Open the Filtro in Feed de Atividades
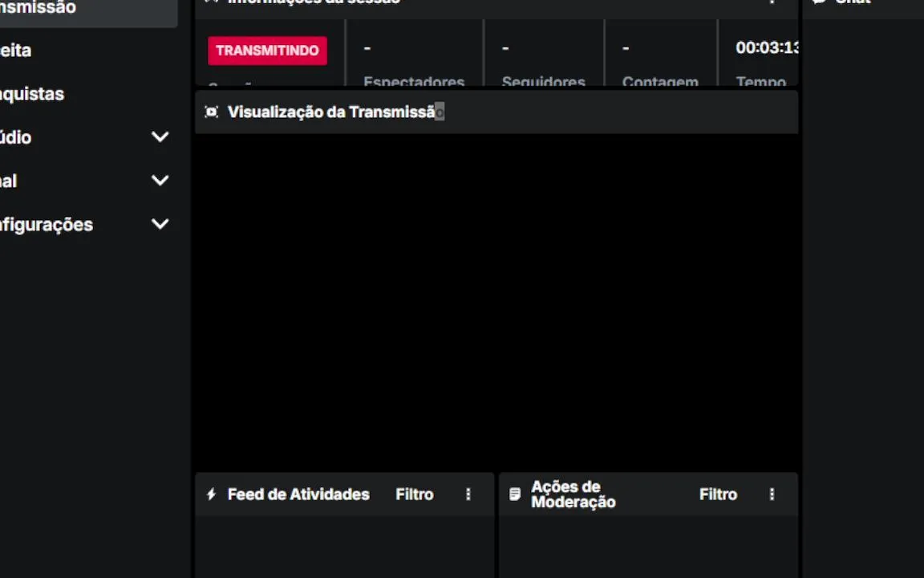Image resolution: width=924 pixels, height=578 pixels. (414, 495)
